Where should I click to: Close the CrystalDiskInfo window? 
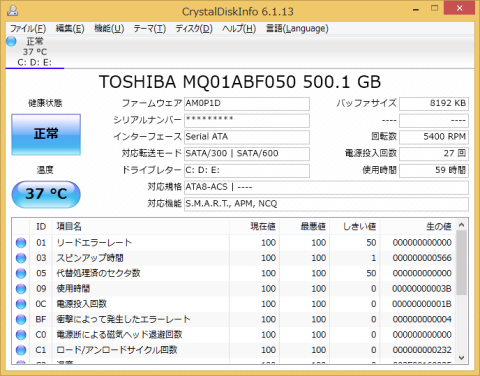(459, 8)
